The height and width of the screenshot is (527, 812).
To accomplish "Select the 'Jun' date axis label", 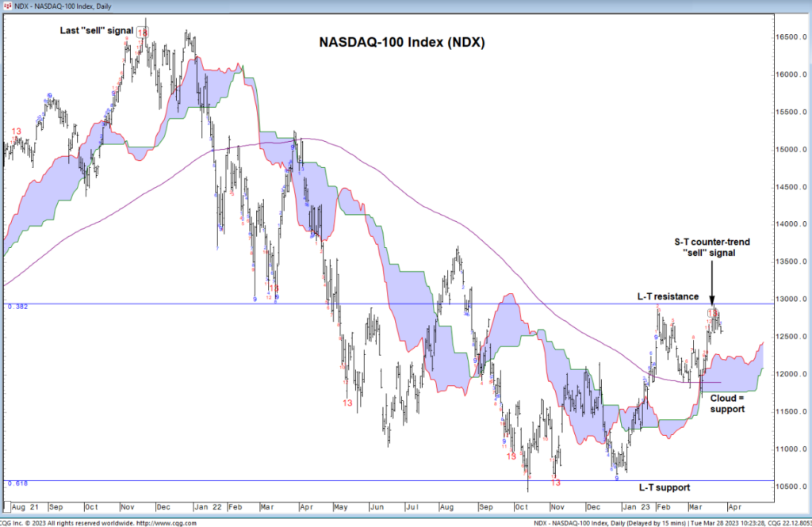I will 377,507.
